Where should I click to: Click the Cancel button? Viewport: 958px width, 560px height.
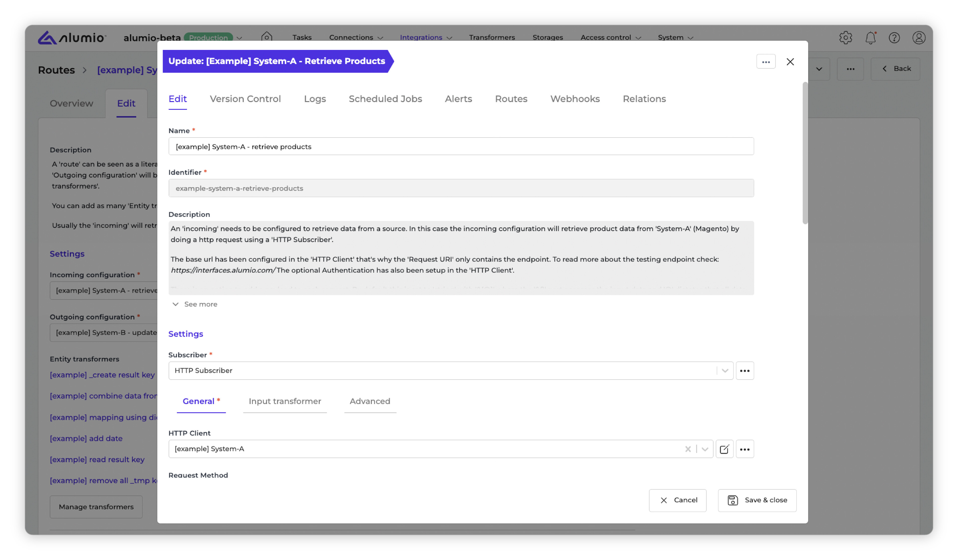pyautogui.click(x=677, y=500)
